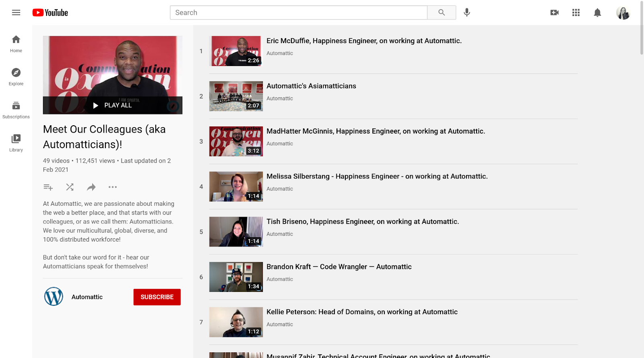
Task: Open Kellie Peterson video thumbnail
Action: [x=236, y=322]
